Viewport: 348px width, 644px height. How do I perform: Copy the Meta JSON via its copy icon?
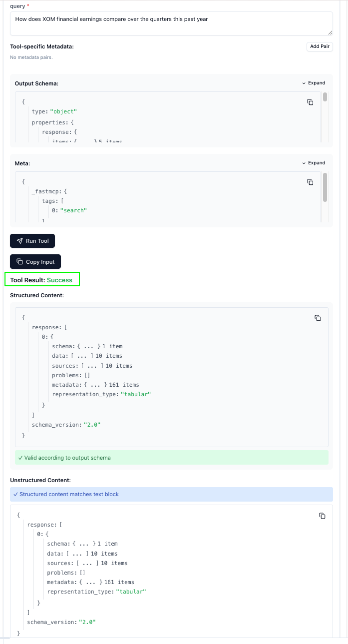(310, 182)
